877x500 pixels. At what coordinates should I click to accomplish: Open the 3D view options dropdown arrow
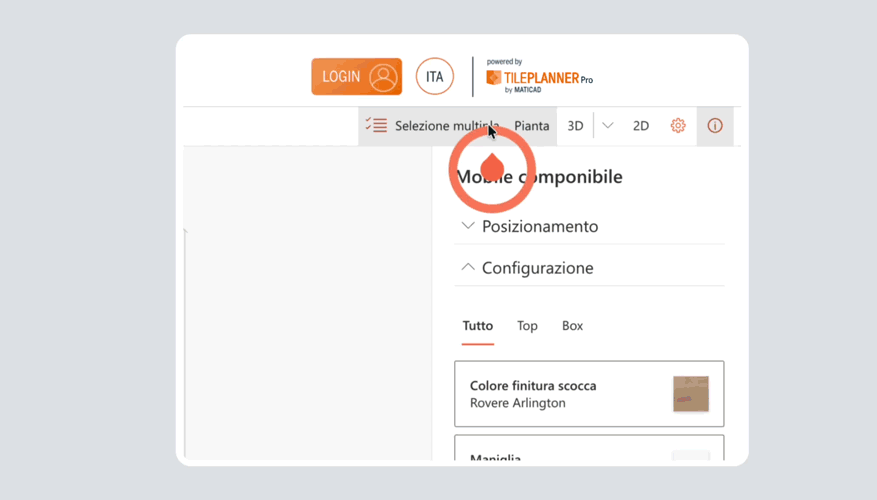tap(607, 126)
